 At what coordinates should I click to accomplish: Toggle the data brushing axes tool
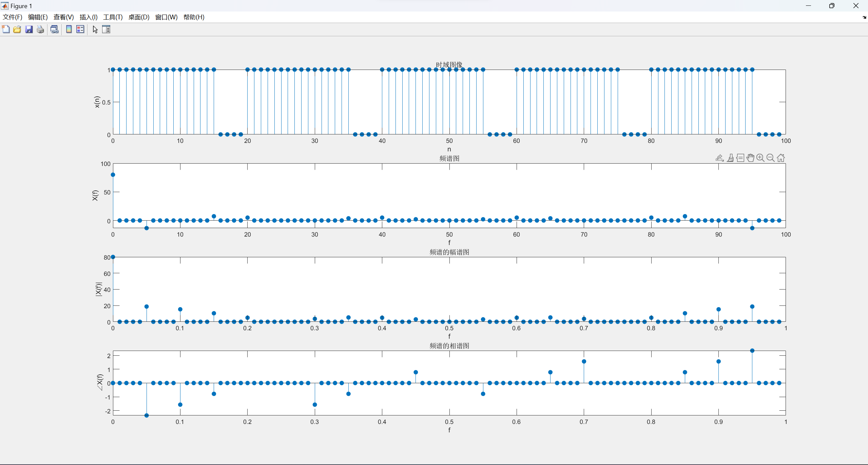730,158
